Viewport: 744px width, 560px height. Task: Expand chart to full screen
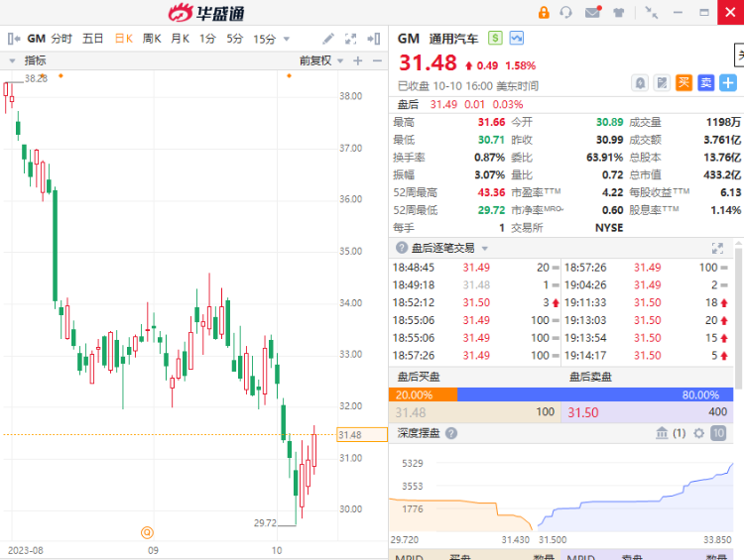point(350,39)
